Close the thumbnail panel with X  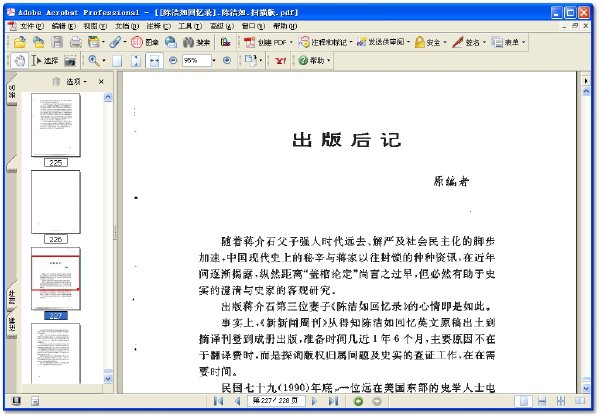point(101,81)
